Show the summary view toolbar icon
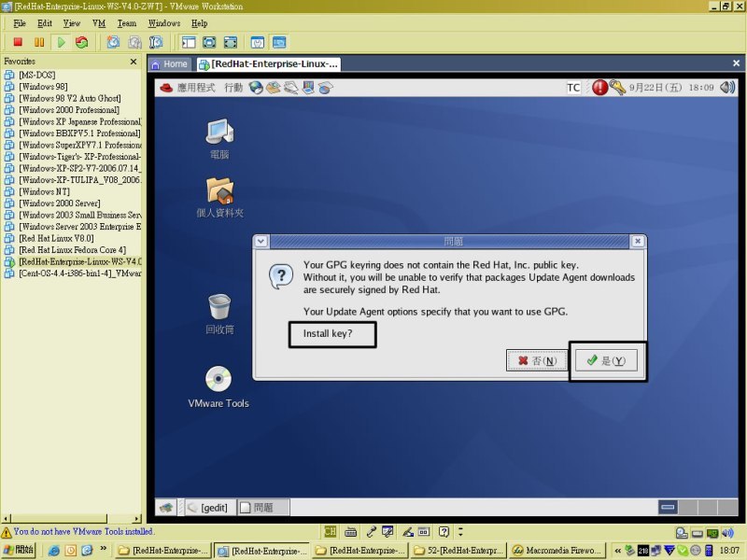 (x=258, y=42)
